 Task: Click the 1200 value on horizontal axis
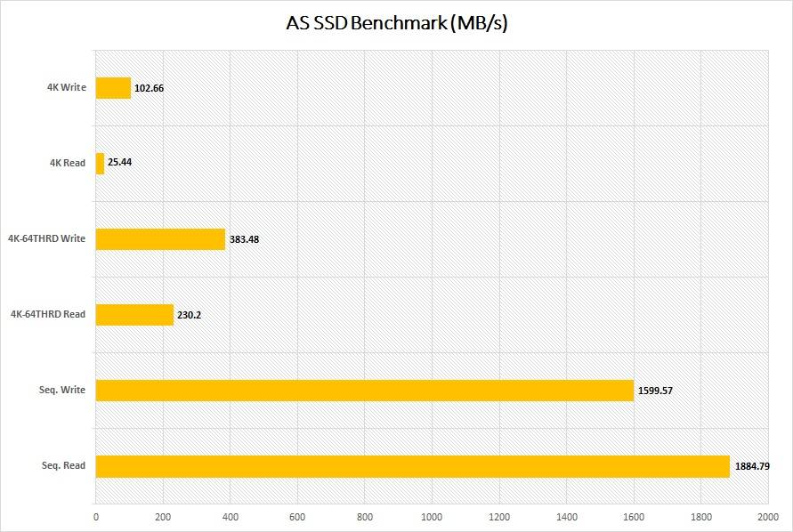point(499,517)
